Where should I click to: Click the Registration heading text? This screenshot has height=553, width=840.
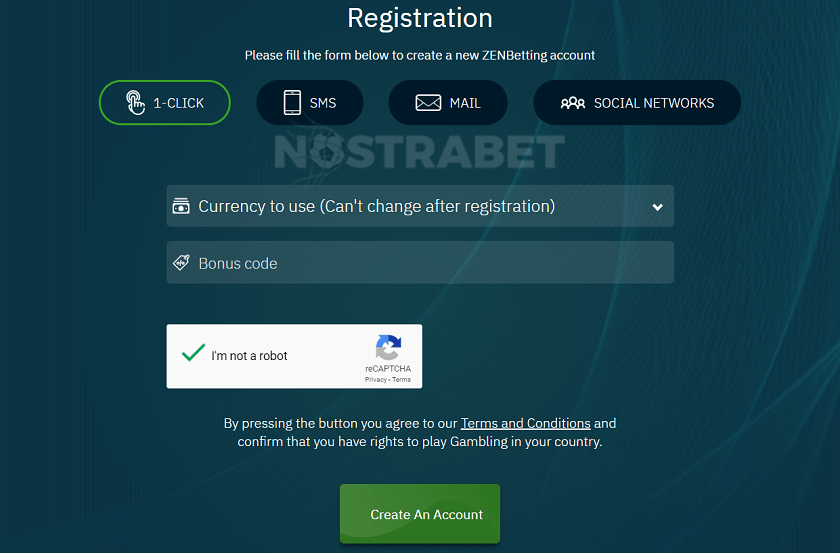tap(420, 18)
